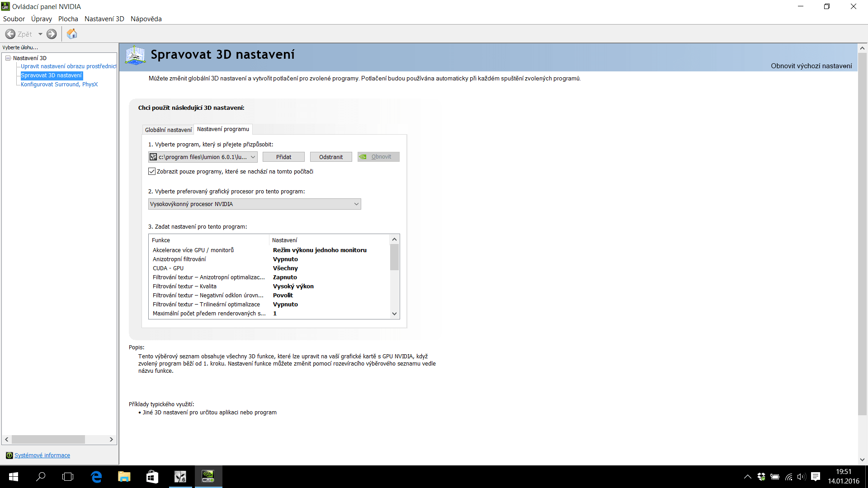Open Task View on the taskbar
868x488 pixels.
point(68,477)
